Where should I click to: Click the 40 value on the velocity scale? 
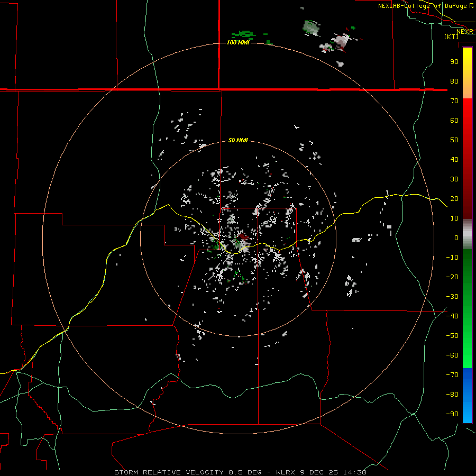tap(454, 159)
